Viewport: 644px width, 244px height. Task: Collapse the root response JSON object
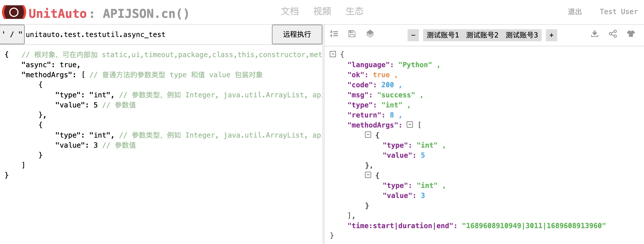pyautogui.click(x=333, y=54)
